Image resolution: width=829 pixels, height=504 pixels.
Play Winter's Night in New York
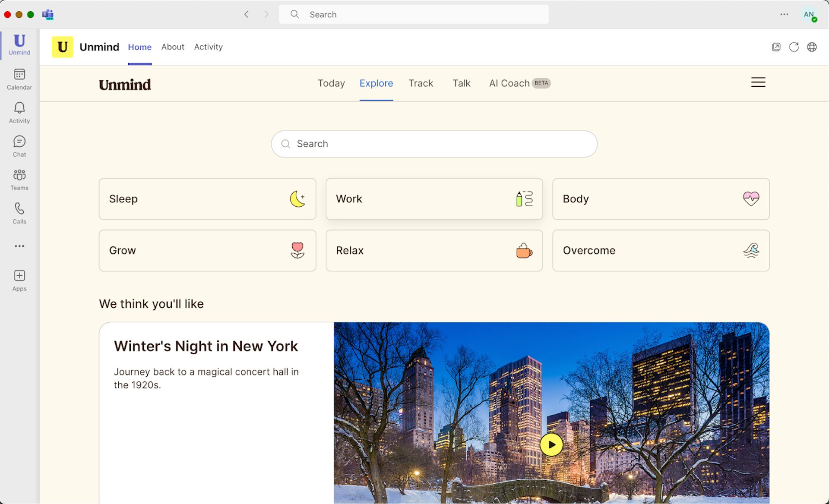551,444
